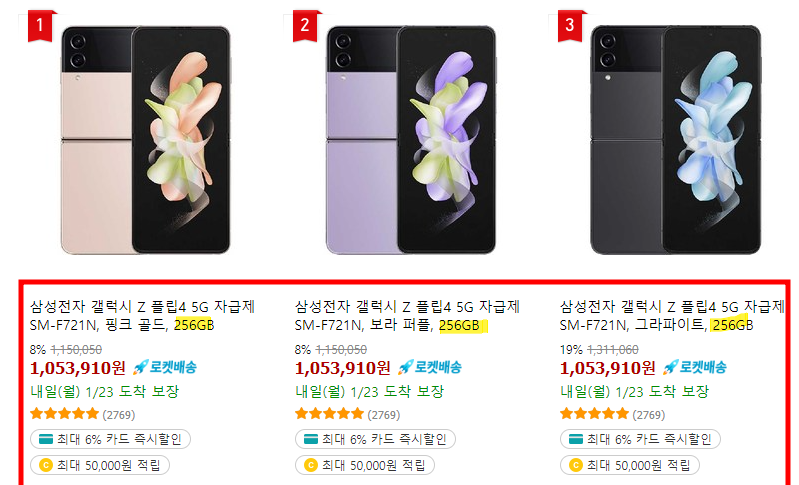
Task: Click the rank 2 red ribbon badge
Action: click(x=306, y=25)
